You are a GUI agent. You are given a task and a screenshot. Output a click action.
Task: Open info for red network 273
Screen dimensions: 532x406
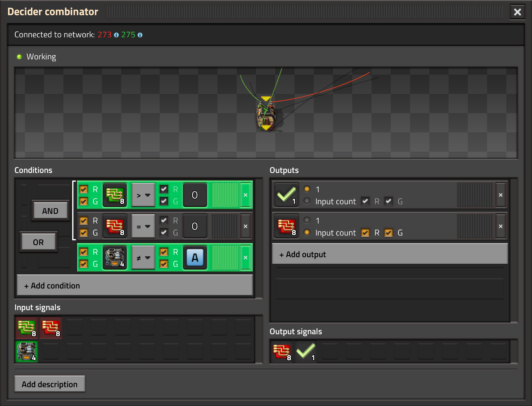pos(116,35)
